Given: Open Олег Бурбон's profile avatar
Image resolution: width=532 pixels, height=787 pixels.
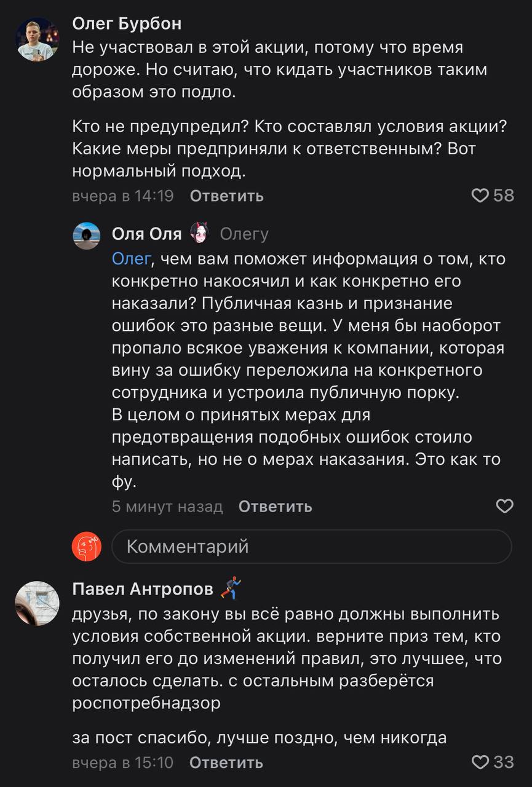Looking at the screenshot, I should click(x=37, y=39).
